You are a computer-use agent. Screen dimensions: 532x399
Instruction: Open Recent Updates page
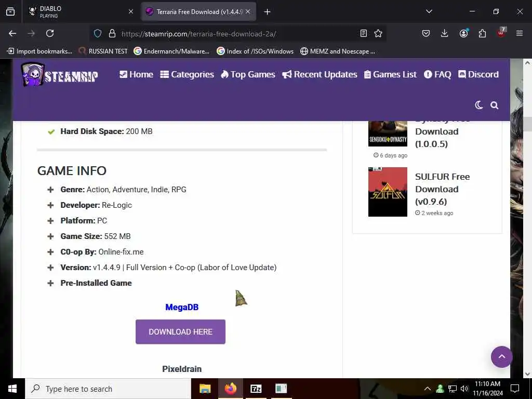pyautogui.click(x=320, y=74)
